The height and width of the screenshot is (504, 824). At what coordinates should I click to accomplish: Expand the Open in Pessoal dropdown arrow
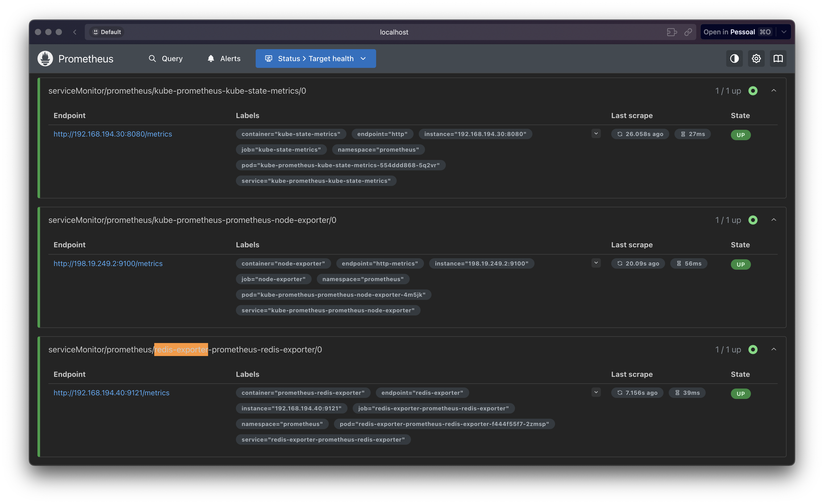click(x=783, y=32)
